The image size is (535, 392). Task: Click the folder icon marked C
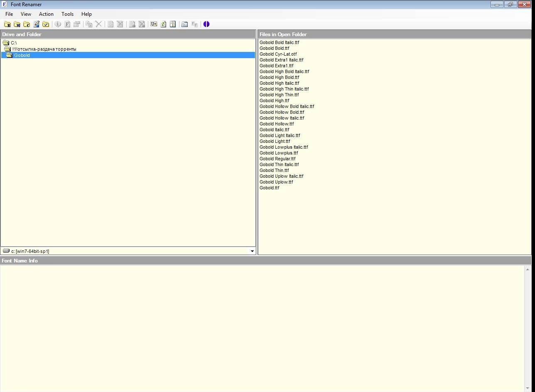(x=27, y=24)
